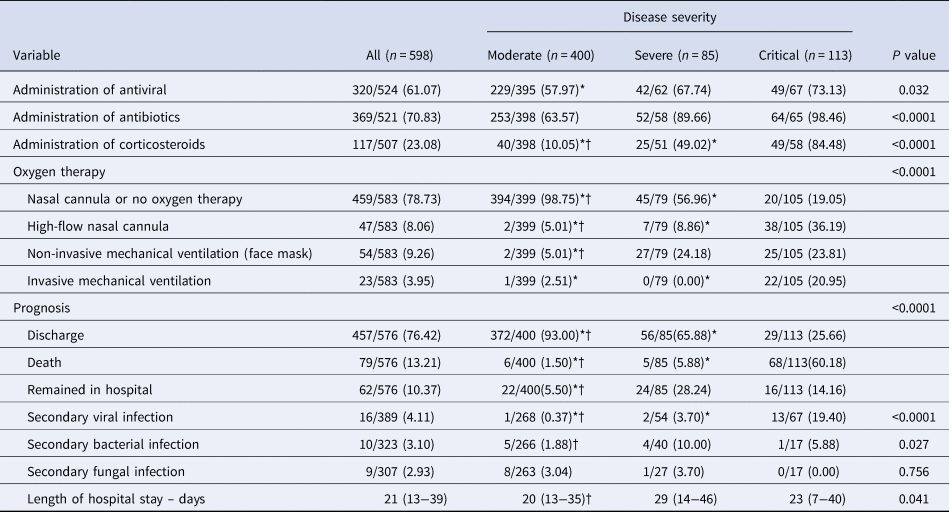Select the "Administration of antiviral" row label
The image size is (949, 512).
coord(92,90)
